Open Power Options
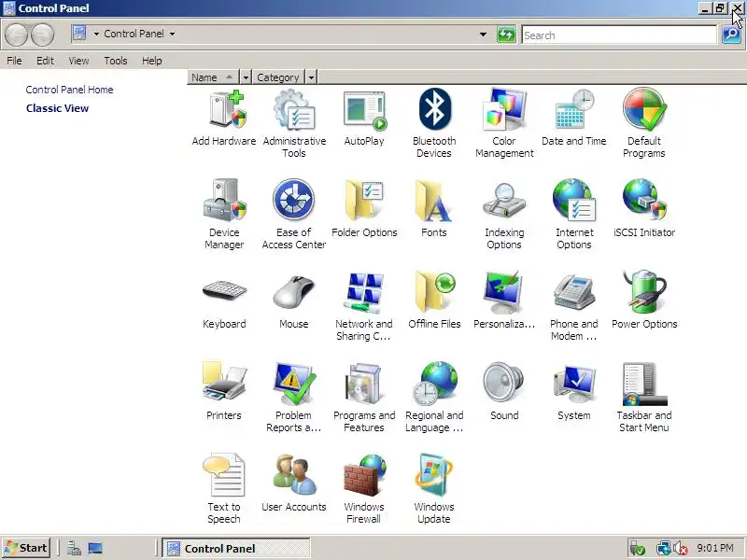This screenshot has width=747, height=560. pos(643,300)
